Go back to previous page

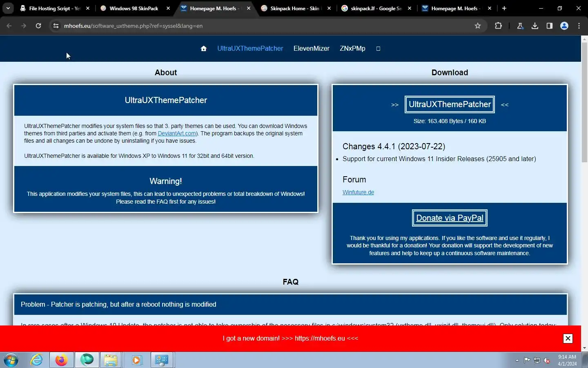pos(9,26)
